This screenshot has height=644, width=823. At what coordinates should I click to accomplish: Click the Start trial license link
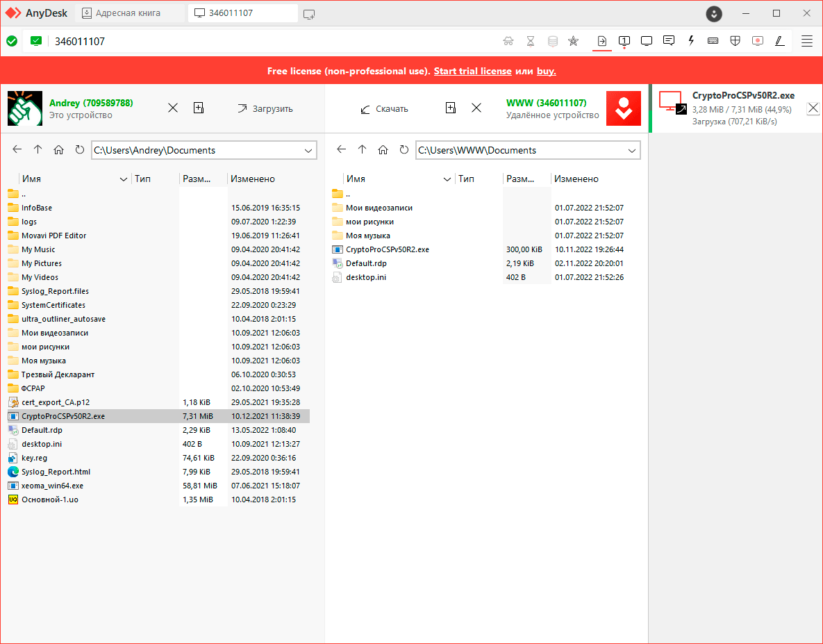pos(472,72)
